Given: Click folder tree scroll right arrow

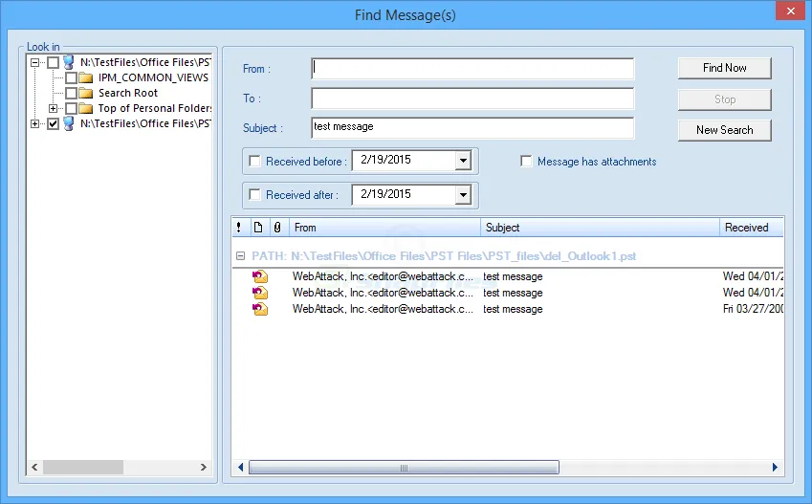Looking at the screenshot, I should (204, 468).
